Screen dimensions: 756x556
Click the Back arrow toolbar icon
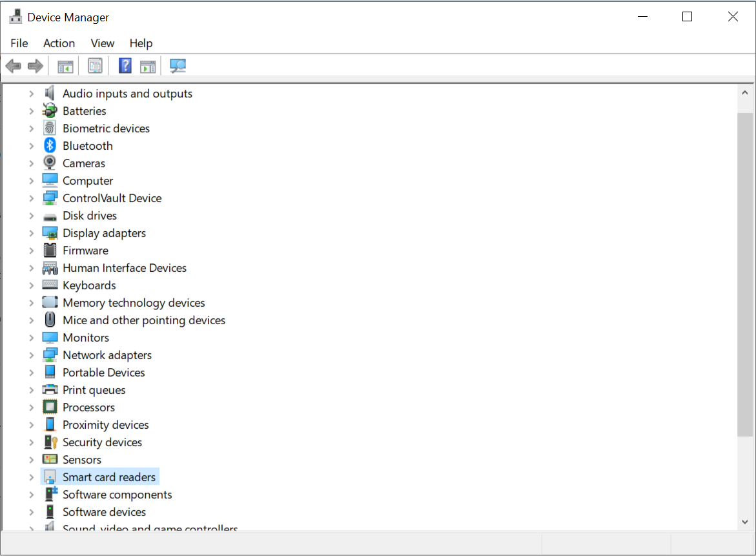click(x=14, y=66)
